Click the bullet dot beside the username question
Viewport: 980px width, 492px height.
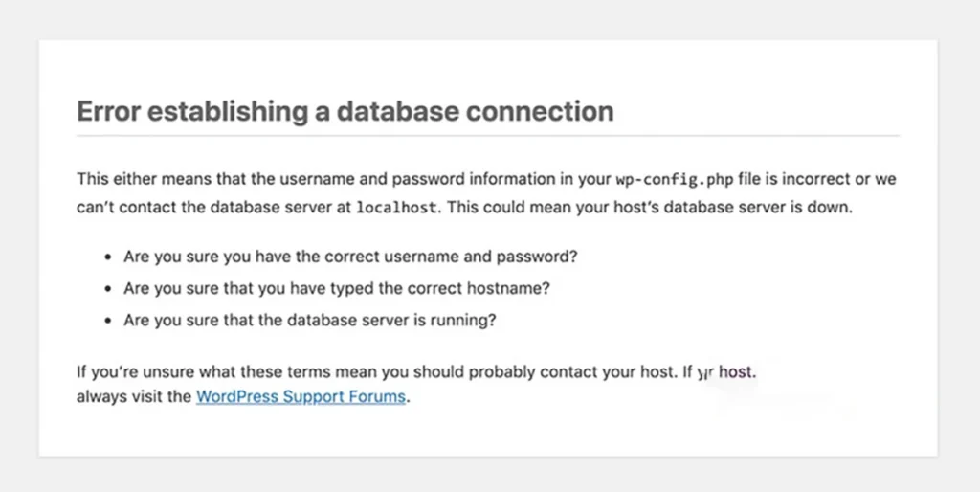click(x=107, y=258)
